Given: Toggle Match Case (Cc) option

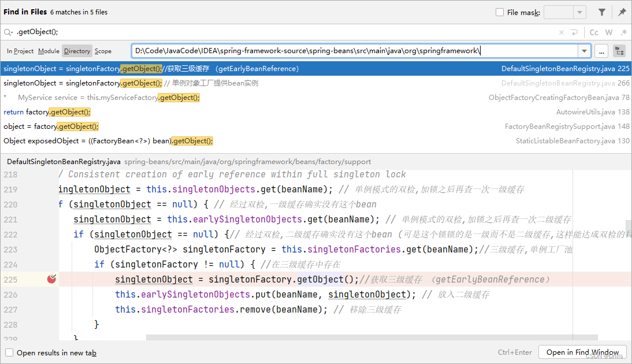Looking at the screenshot, I should tap(594, 32).
